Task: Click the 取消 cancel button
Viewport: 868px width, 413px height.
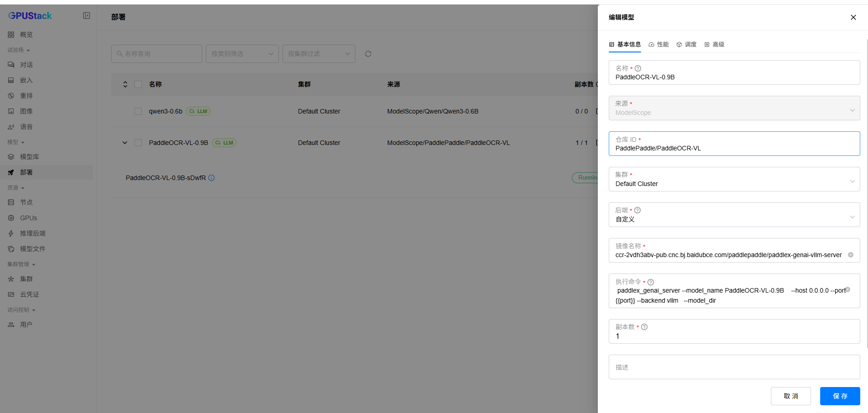Action: [x=791, y=396]
